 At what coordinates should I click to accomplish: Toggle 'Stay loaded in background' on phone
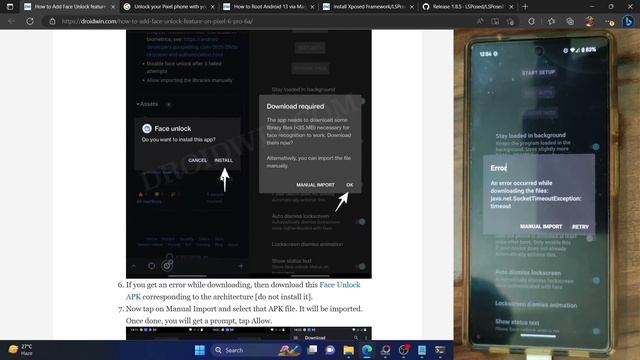[596, 147]
